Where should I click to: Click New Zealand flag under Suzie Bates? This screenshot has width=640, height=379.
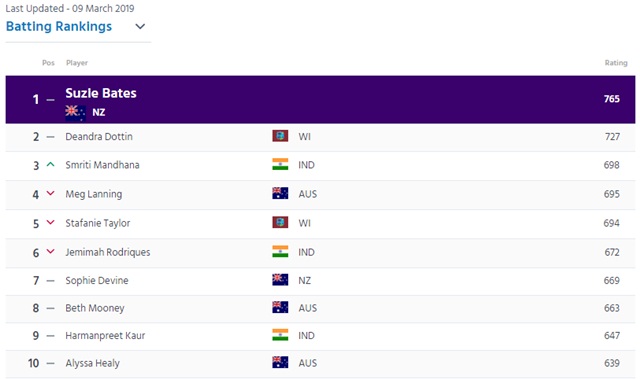(x=76, y=112)
